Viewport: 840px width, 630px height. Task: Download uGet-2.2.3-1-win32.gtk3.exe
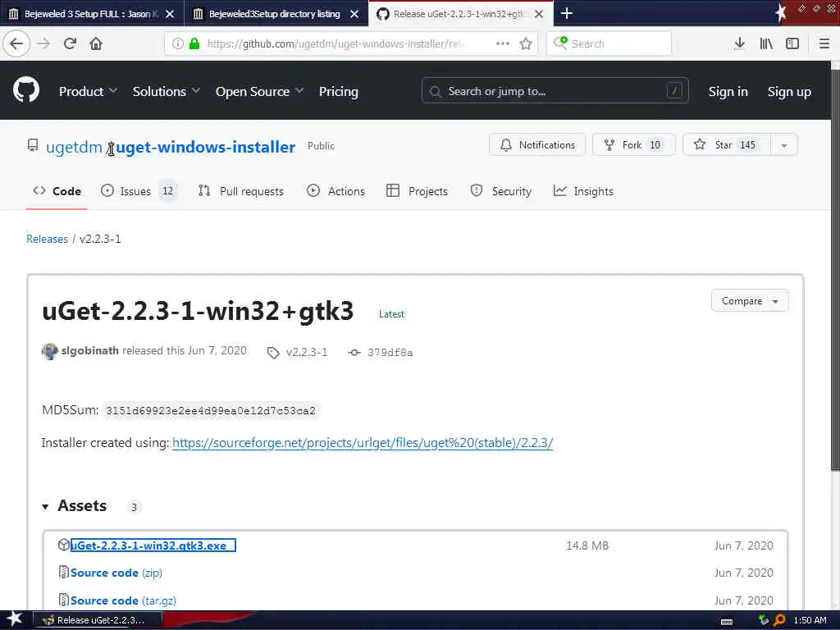153,546
